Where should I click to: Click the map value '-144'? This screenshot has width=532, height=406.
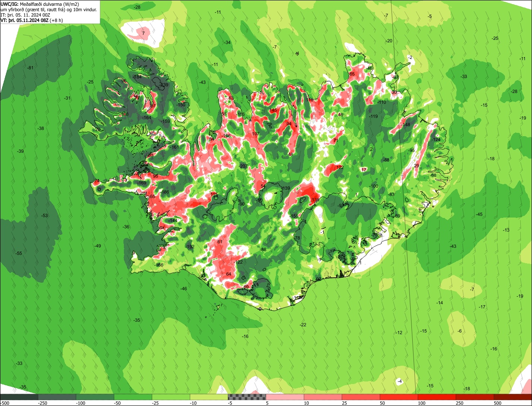pos(173,220)
